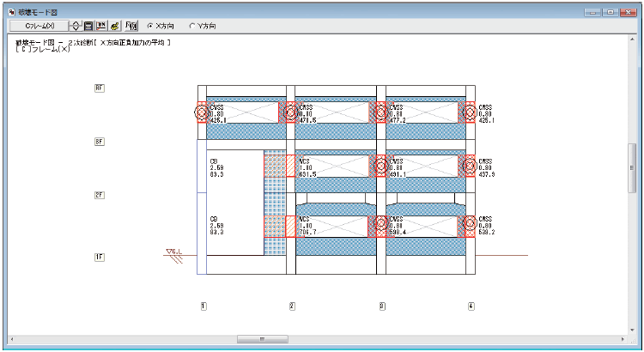Viewport: 644px width, 352px height.
Task: Click the 1F floor label
Action: point(100,257)
